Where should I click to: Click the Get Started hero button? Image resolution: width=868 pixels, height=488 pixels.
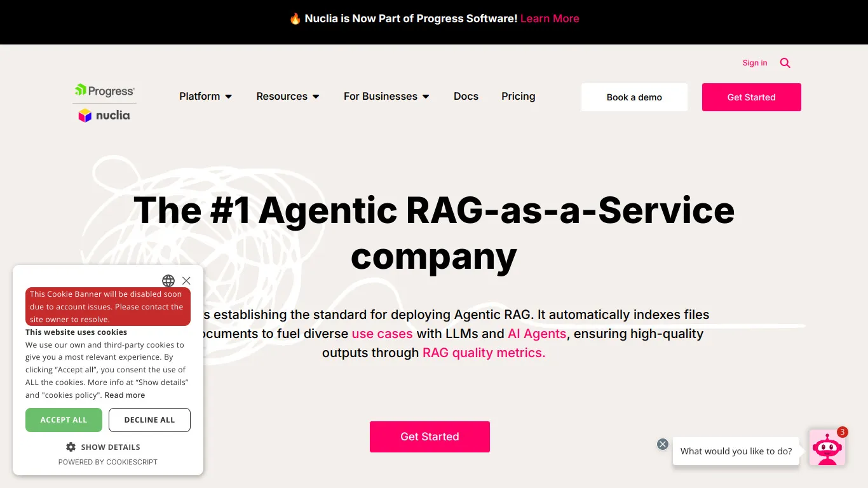pos(430,437)
